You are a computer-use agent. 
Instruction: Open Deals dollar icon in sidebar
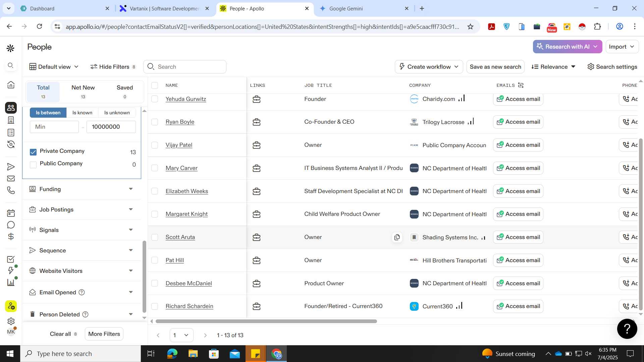point(11,237)
